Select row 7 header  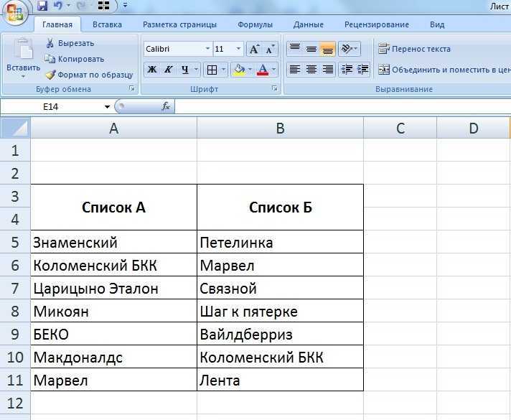pos(15,288)
